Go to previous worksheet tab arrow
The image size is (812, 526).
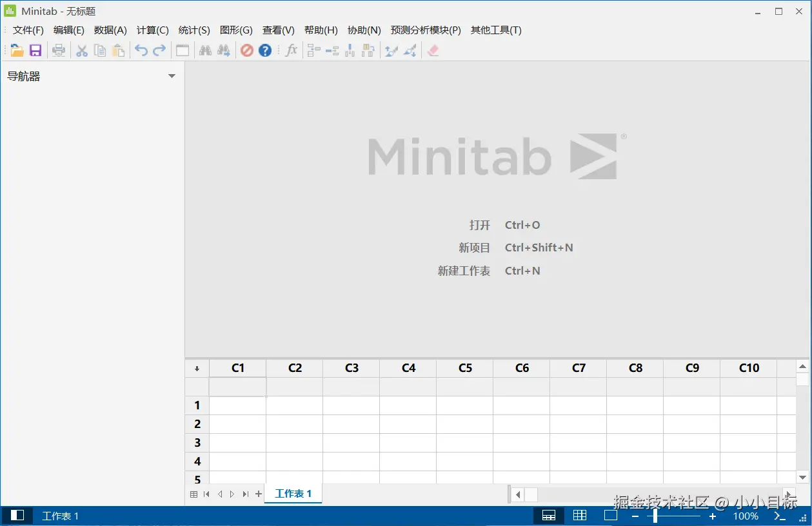tap(220, 494)
